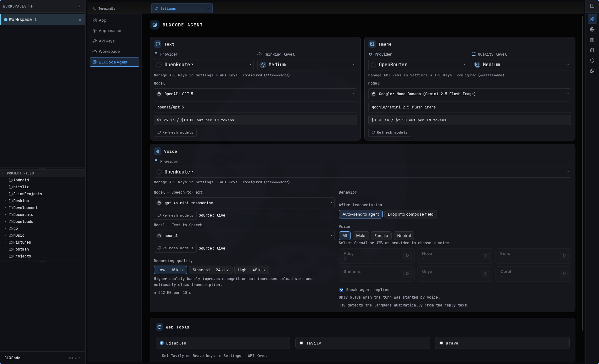
Task: Play the Nova voice preview
Action: [486, 256]
